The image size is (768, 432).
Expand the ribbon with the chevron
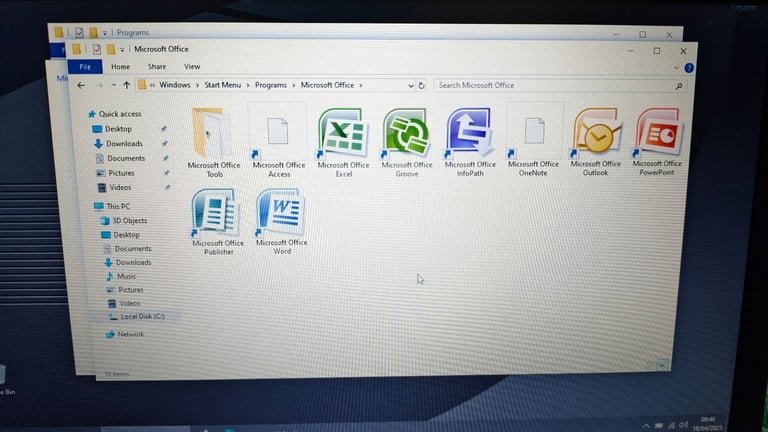click(x=676, y=68)
